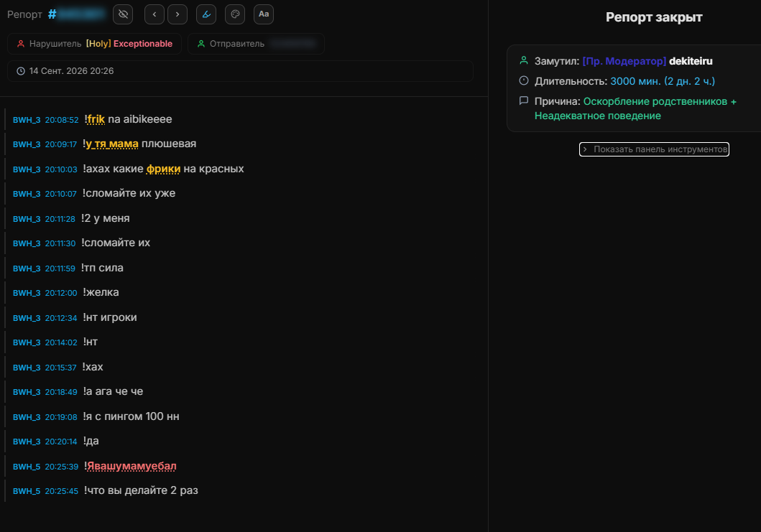
Task: Click the clock icon beside date
Action: tap(21, 71)
